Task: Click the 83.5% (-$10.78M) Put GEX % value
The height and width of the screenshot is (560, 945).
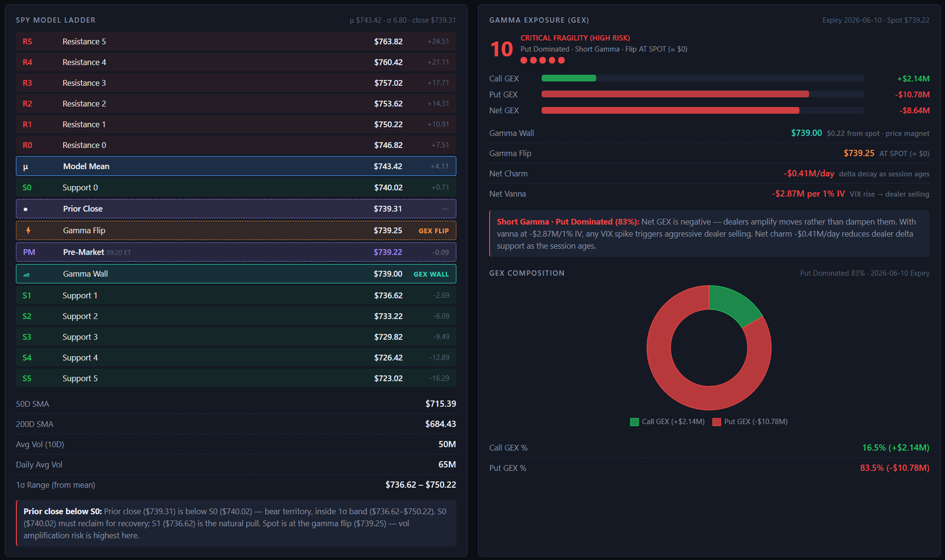Action: pyautogui.click(x=894, y=468)
